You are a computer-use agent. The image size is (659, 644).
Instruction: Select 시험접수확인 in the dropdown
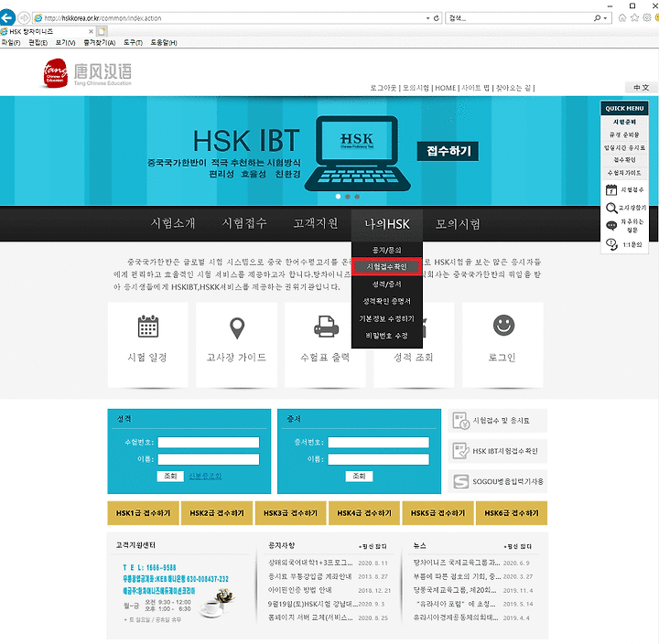(386, 266)
